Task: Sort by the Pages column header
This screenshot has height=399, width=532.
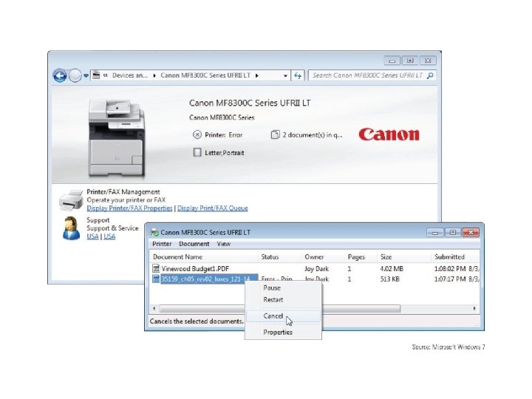Action: pyautogui.click(x=361, y=257)
